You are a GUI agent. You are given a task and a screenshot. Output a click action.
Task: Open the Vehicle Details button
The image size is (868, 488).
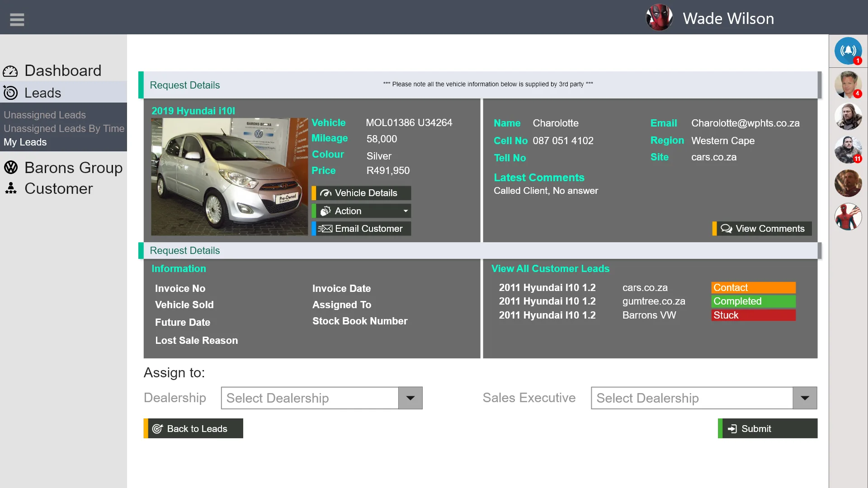click(361, 193)
